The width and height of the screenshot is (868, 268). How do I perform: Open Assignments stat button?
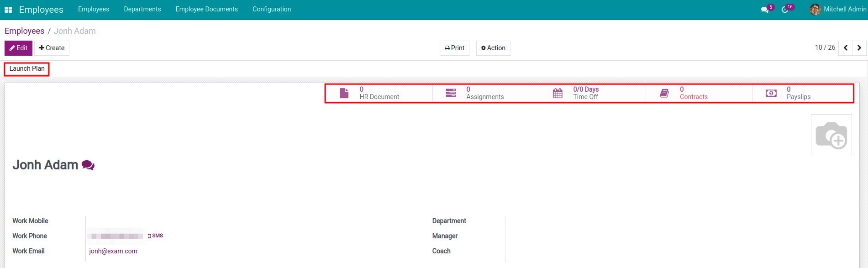[x=485, y=93]
